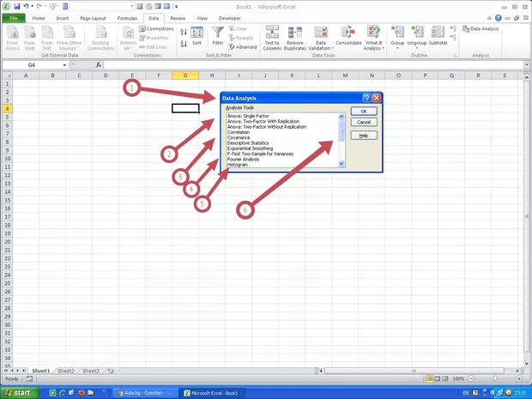
Task: Click Advanced filter option
Action: pyautogui.click(x=243, y=47)
